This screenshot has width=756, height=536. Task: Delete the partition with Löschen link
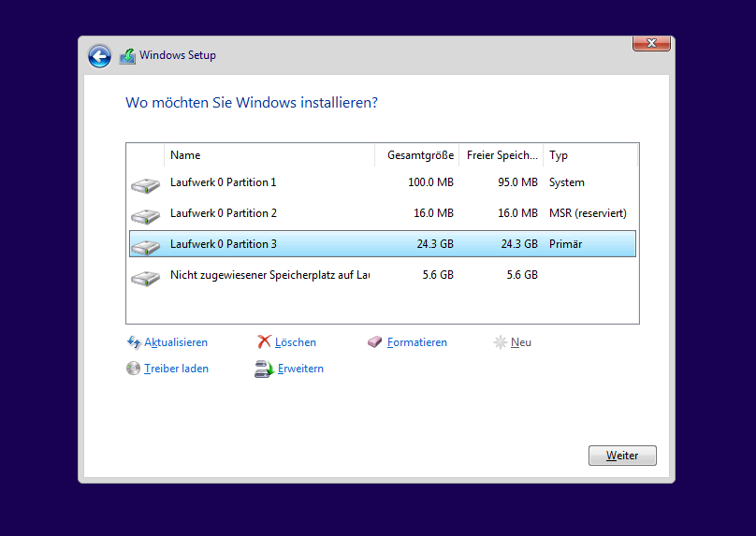pos(296,342)
